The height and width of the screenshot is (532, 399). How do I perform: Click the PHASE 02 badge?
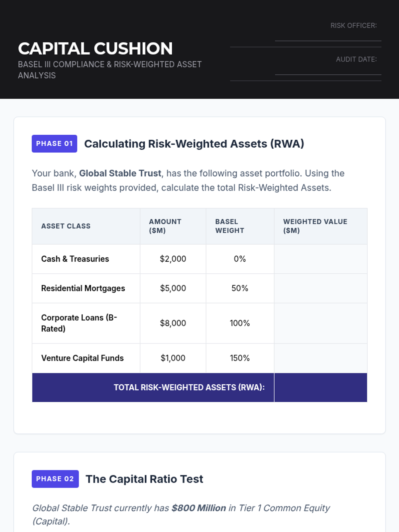55,479
